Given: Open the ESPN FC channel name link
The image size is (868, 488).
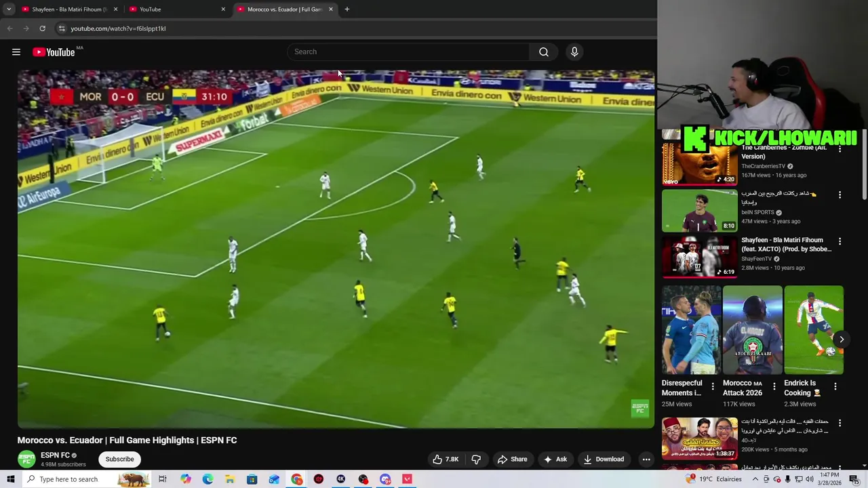Looking at the screenshot, I should 55,455.
